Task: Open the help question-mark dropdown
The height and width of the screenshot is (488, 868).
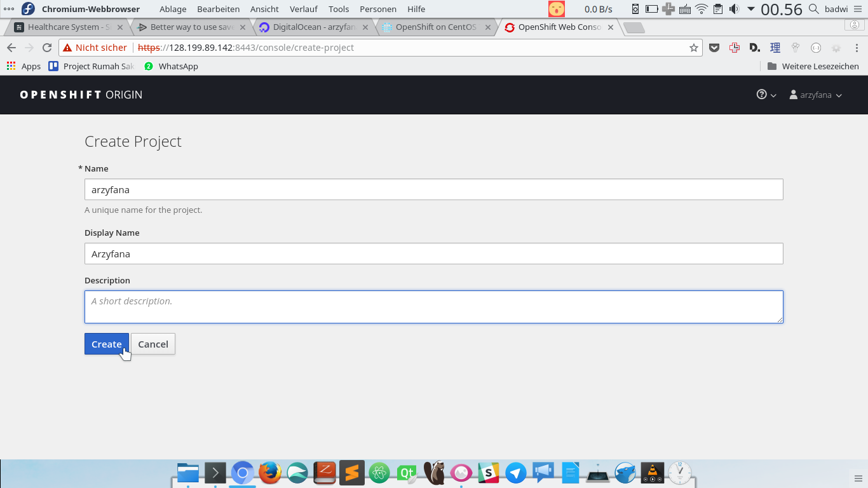Action: click(x=766, y=95)
